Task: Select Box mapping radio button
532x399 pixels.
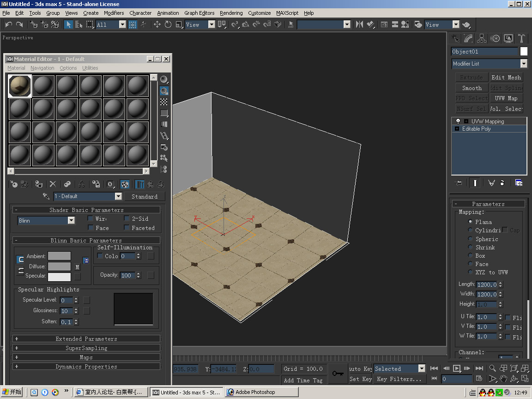Action: click(x=470, y=255)
